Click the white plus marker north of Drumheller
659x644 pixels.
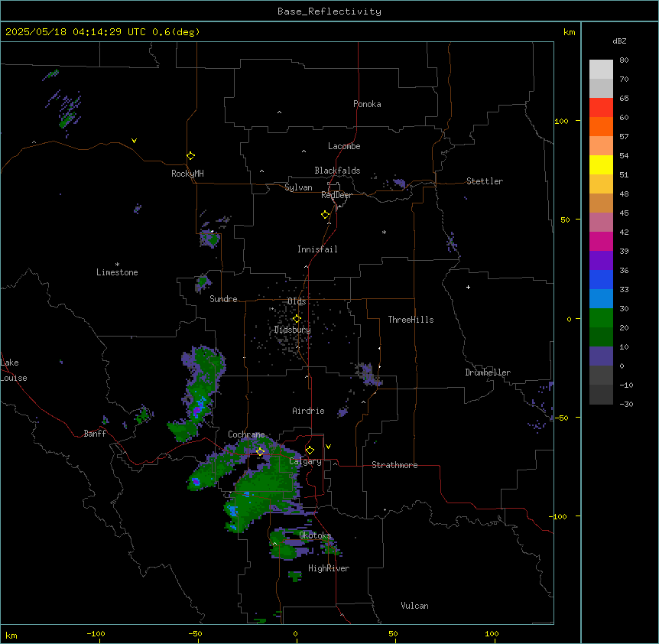click(x=468, y=287)
